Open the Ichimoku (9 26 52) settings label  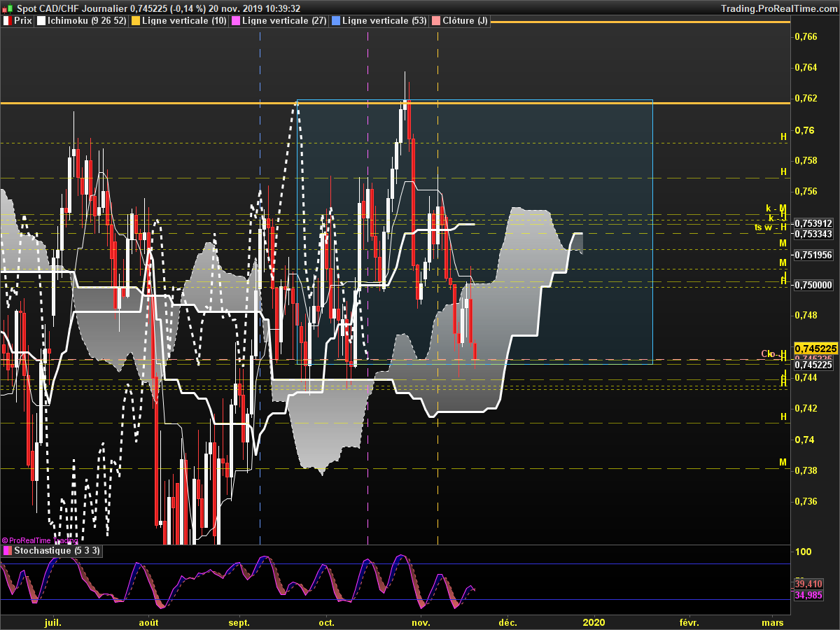[87, 21]
